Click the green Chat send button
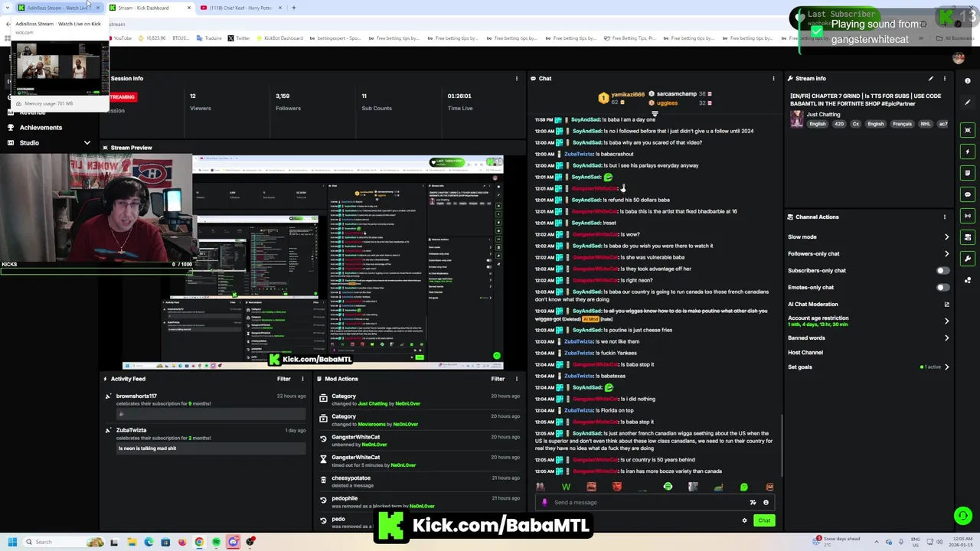 (764, 520)
